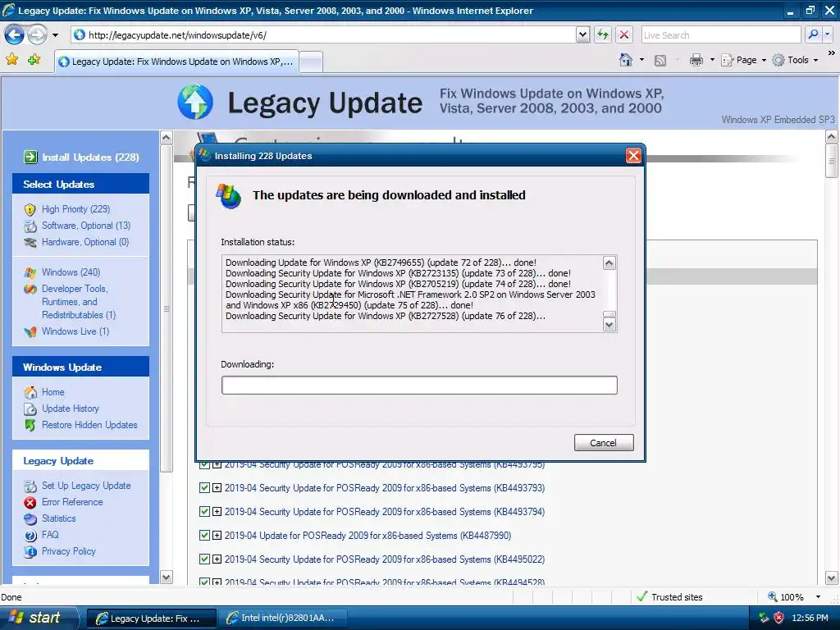The height and width of the screenshot is (630, 840).
Task: Click the search magnifier icon
Action: tap(813, 34)
